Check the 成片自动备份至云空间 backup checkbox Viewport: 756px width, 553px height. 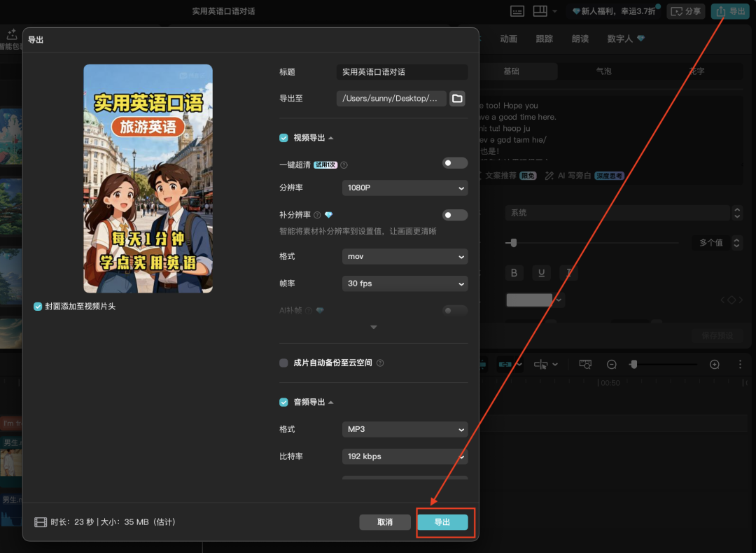click(283, 363)
